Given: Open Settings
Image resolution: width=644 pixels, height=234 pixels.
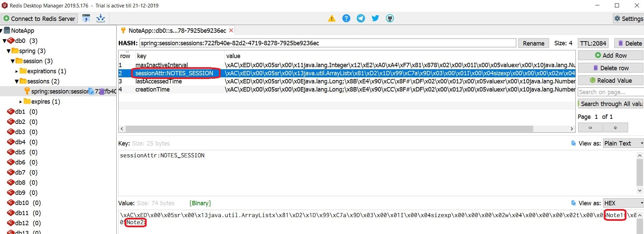Looking at the screenshot, I should pos(628,19).
